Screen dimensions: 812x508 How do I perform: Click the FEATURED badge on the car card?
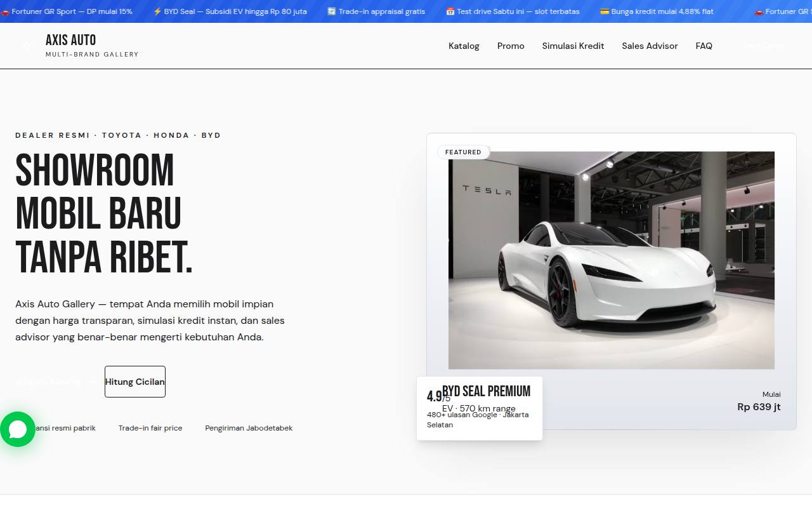pos(463,152)
